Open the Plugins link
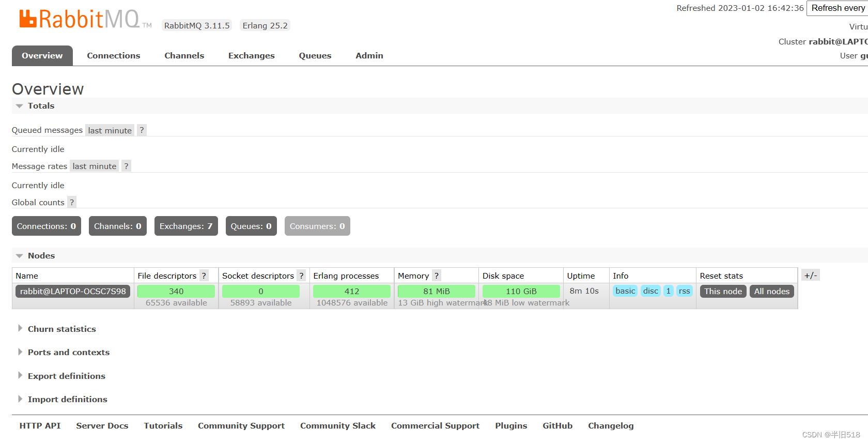 coord(511,425)
